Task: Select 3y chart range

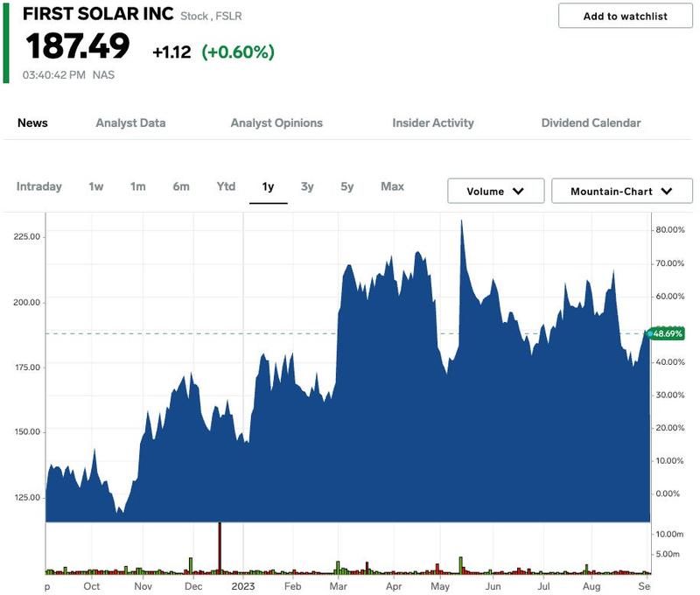Action: 307,186
